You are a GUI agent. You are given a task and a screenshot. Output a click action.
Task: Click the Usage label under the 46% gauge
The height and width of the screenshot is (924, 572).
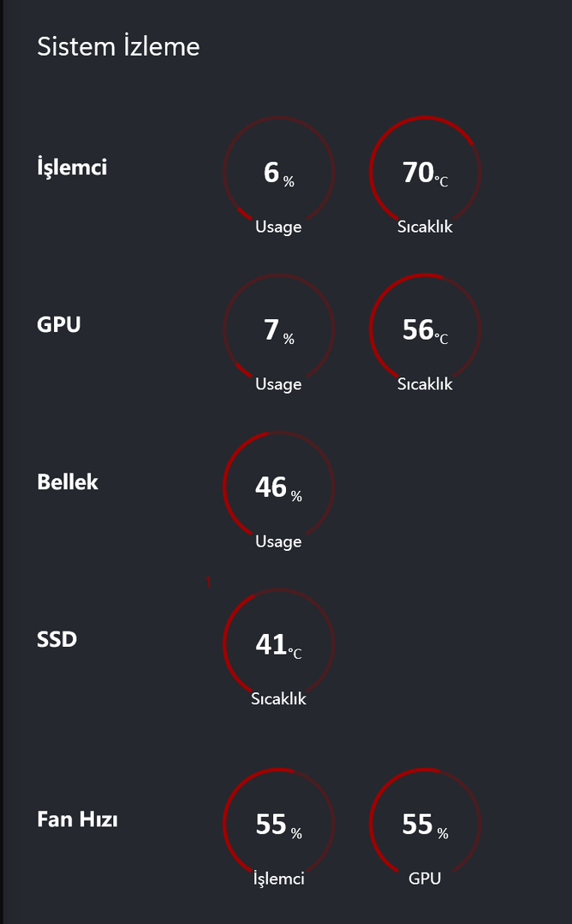(x=278, y=542)
